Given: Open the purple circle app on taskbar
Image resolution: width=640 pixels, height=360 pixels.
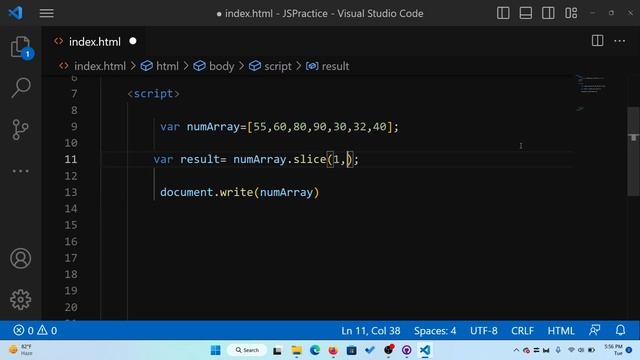Looking at the screenshot, I should tap(407, 350).
